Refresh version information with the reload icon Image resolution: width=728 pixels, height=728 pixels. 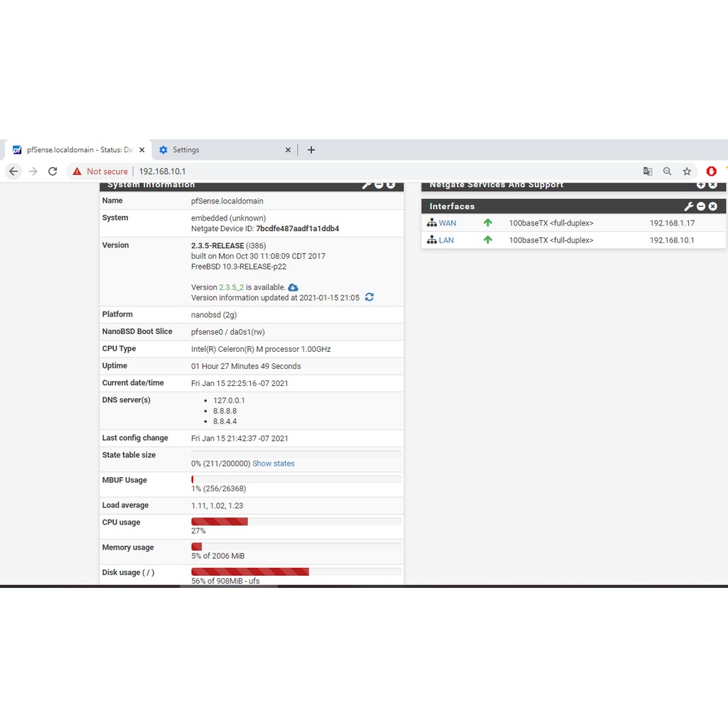tap(369, 297)
